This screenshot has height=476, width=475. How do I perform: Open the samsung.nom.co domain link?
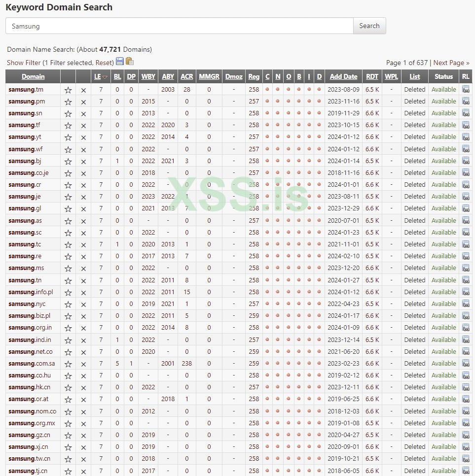pos(33,411)
